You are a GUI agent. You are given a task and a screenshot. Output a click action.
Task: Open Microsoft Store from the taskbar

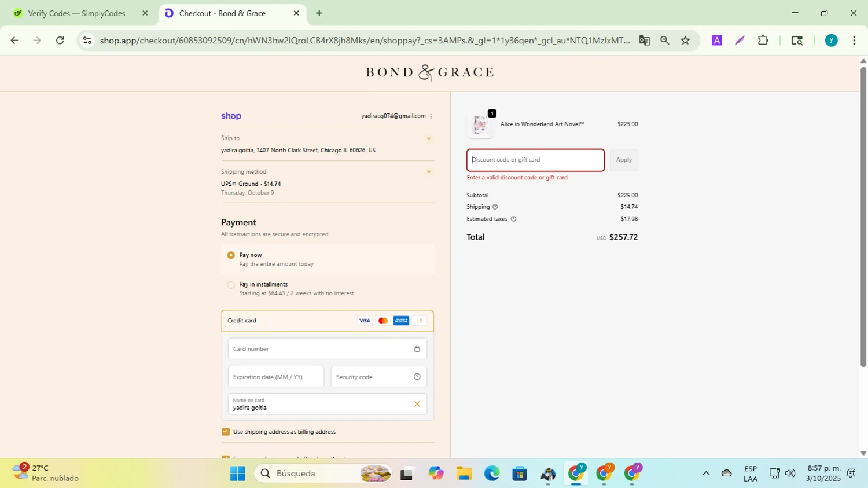(x=520, y=474)
